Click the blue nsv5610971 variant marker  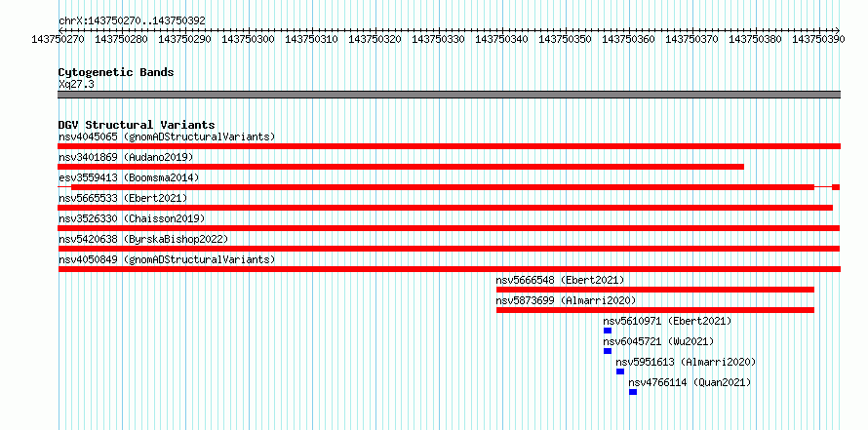608,331
